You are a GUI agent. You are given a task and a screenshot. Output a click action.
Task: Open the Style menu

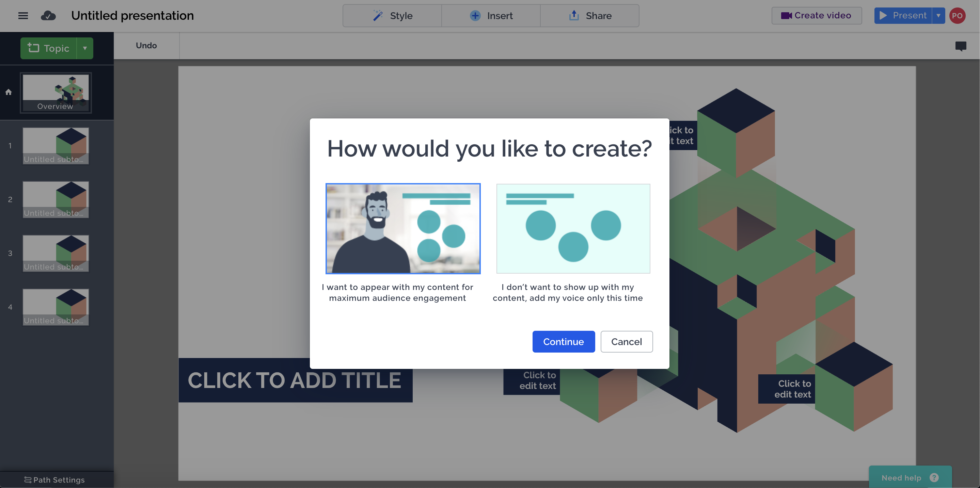(392, 16)
